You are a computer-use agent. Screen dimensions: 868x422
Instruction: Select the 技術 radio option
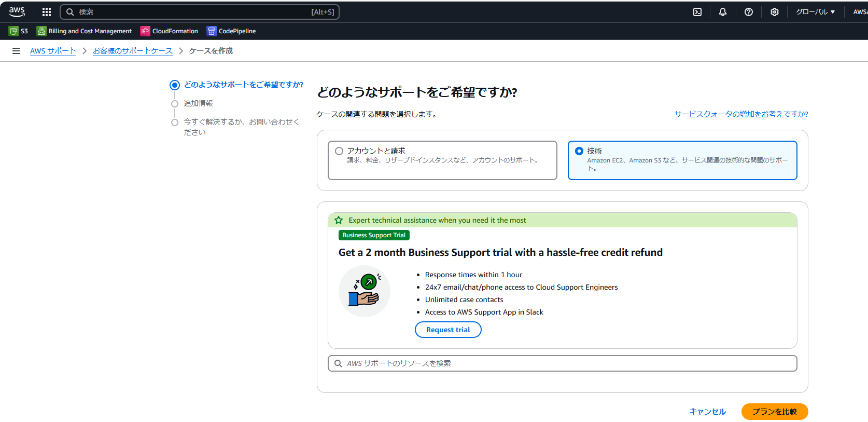click(579, 151)
